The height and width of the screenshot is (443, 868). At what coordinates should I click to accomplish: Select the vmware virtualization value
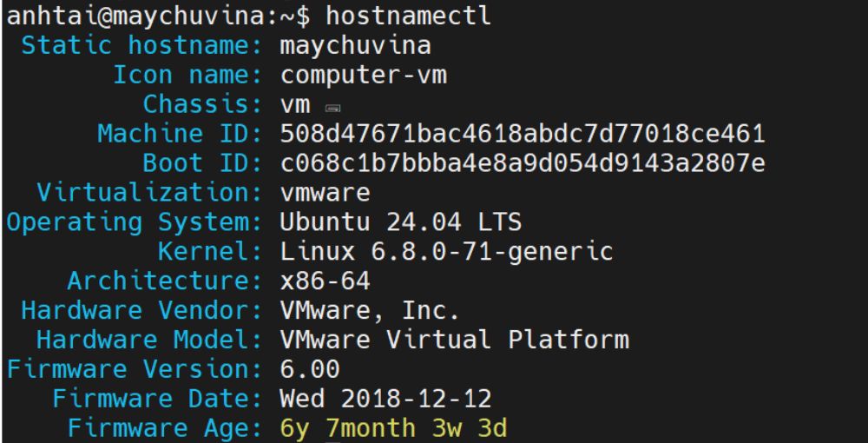click(325, 193)
